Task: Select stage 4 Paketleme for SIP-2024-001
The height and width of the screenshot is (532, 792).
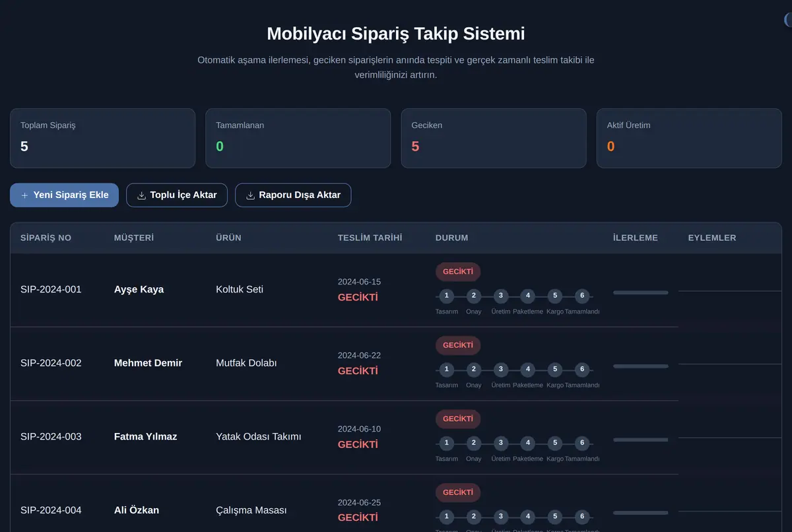Action: 528,296
